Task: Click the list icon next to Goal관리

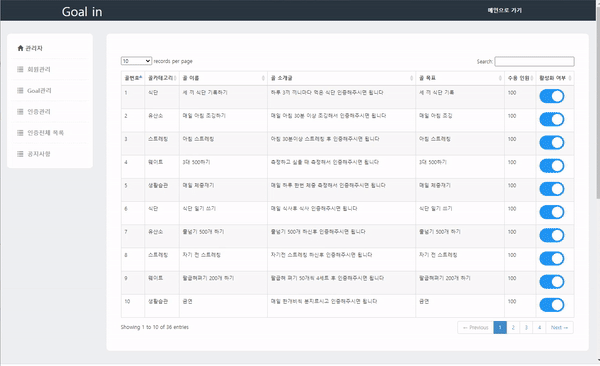Action: (x=20, y=90)
